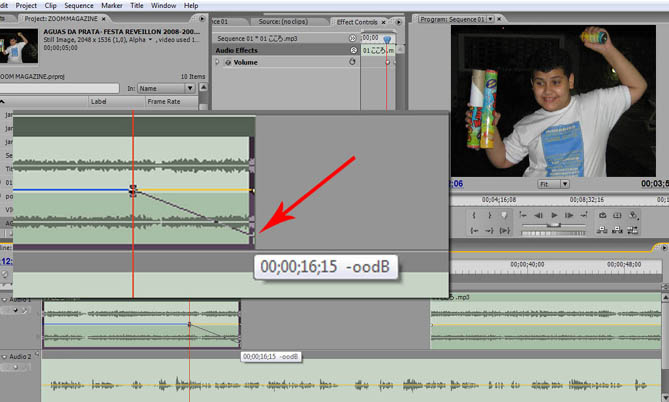Open the In: Name search filter dropdown

point(166,88)
